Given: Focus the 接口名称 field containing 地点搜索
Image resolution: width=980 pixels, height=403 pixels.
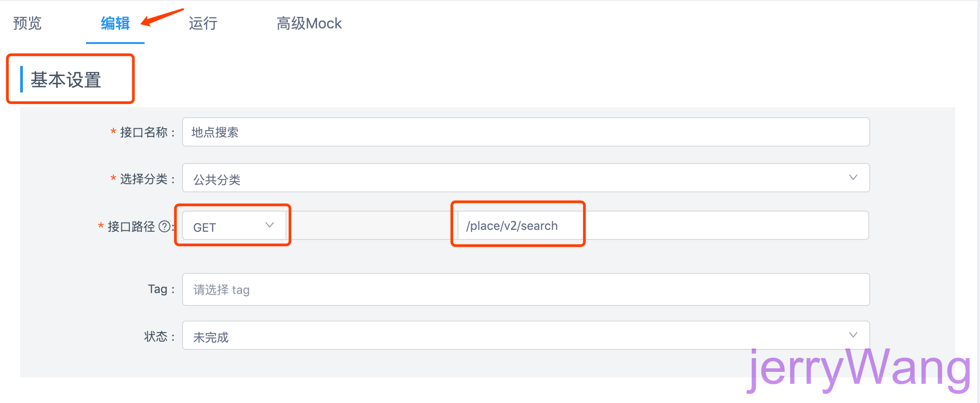Looking at the screenshot, I should point(525,132).
